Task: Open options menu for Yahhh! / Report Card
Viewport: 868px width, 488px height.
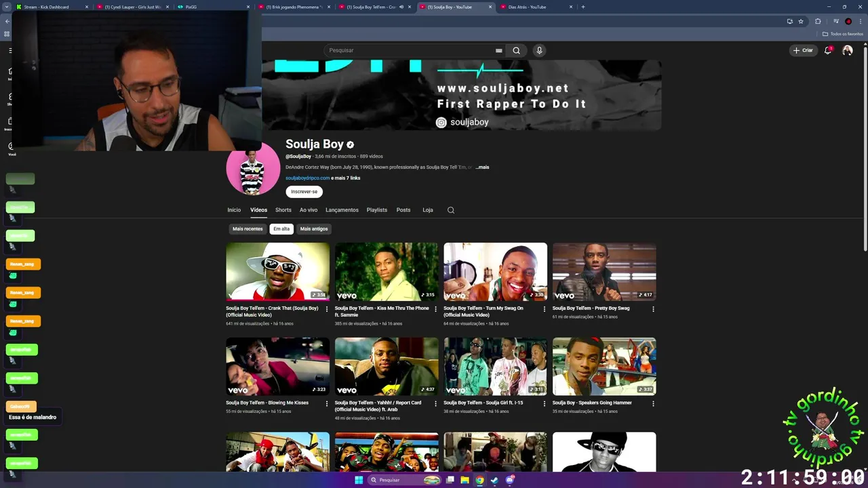Action: [x=435, y=404]
